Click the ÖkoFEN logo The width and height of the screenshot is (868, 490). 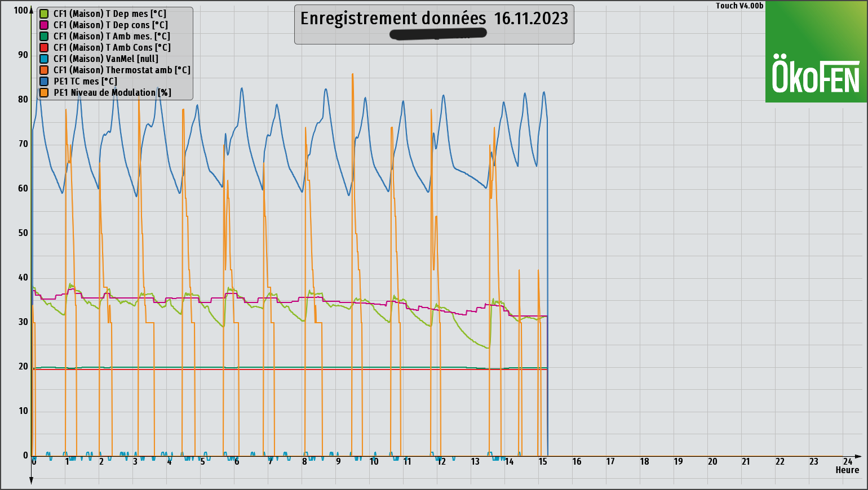pyautogui.click(x=816, y=51)
